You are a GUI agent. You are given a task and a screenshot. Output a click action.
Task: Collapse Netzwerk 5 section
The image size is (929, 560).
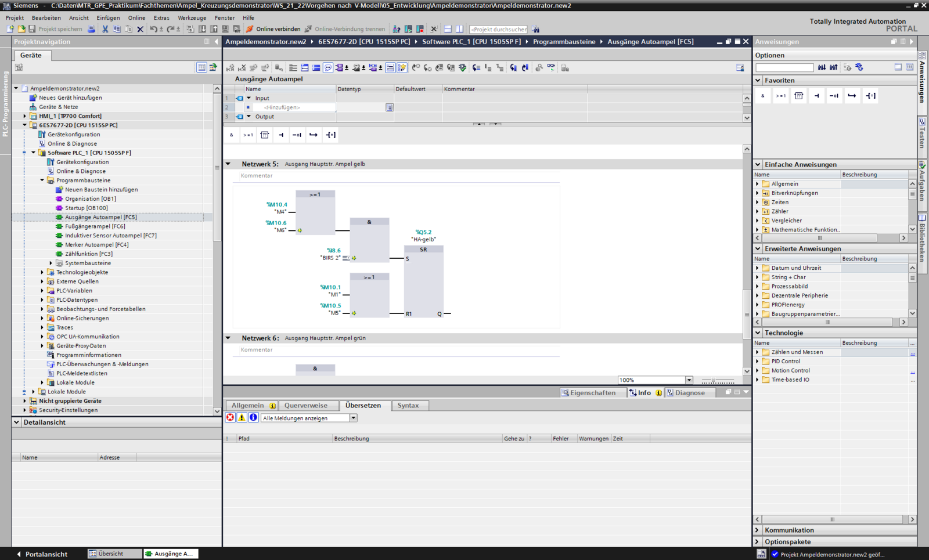coord(228,164)
